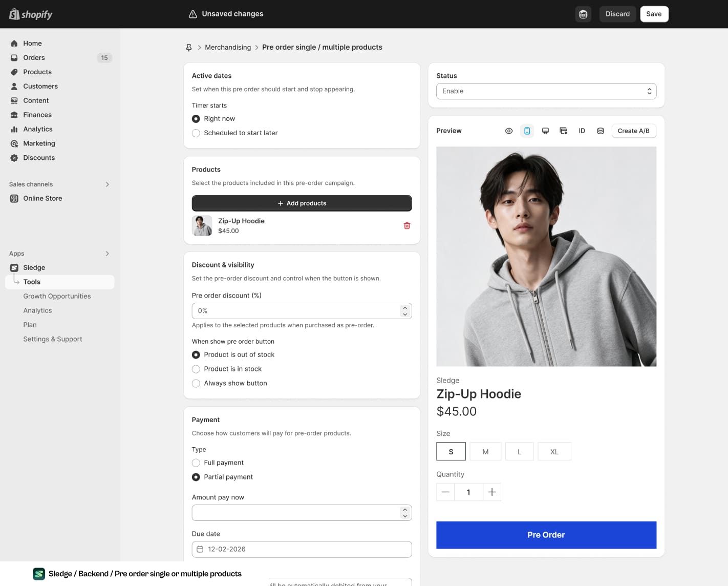
Task: Switch preview to desktop view icon
Action: pos(545,131)
